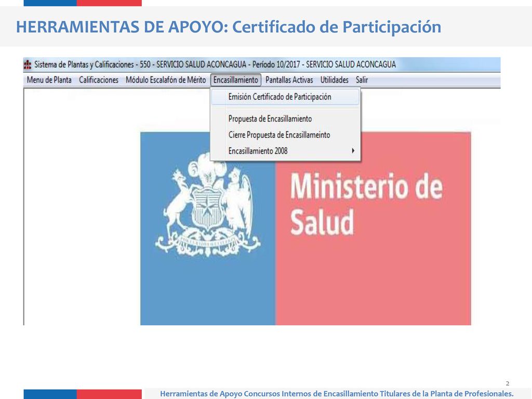
Task: Select Emisión Certificado de Participación
Action: 285,97
